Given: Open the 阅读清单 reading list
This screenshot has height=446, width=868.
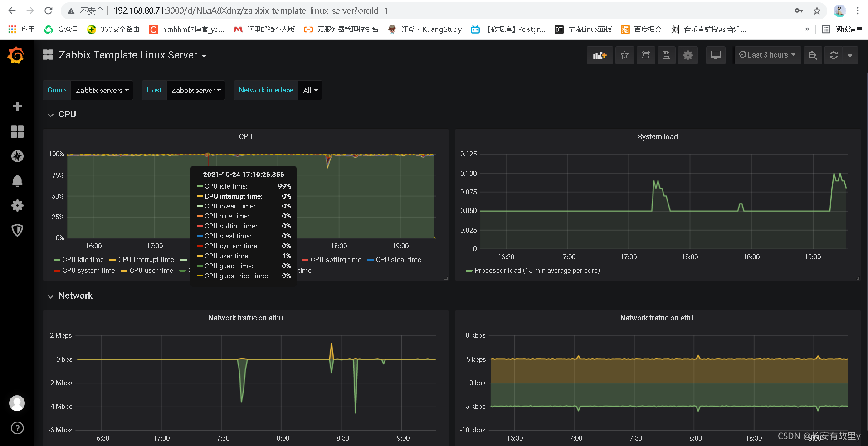Looking at the screenshot, I should coord(842,29).
